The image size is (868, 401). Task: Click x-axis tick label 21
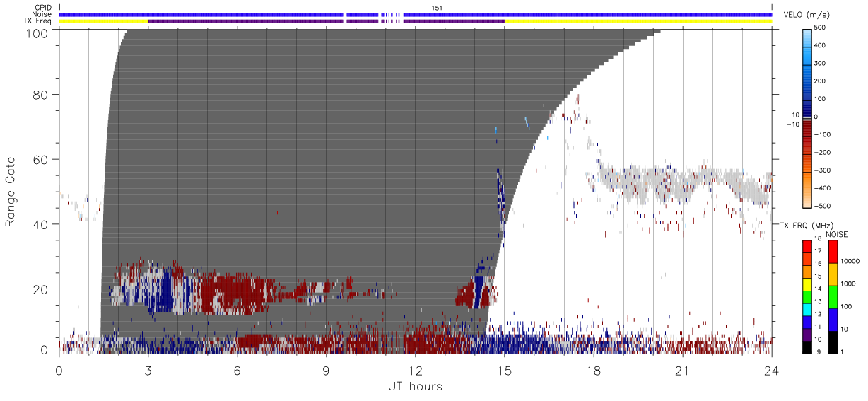click(682, 371)
